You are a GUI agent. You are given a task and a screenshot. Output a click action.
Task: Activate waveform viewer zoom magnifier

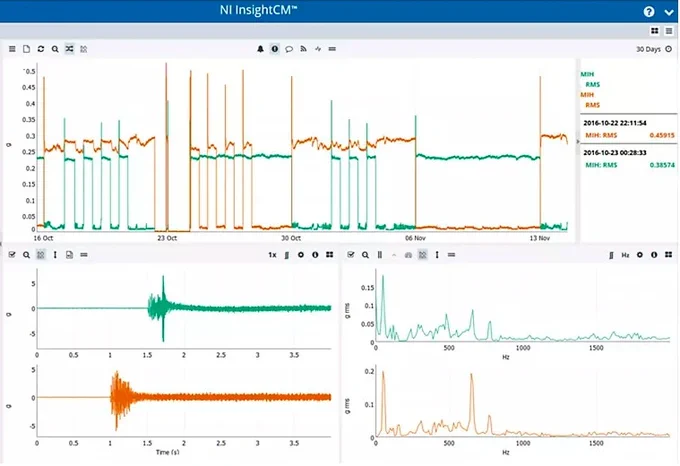coord(26,255)
